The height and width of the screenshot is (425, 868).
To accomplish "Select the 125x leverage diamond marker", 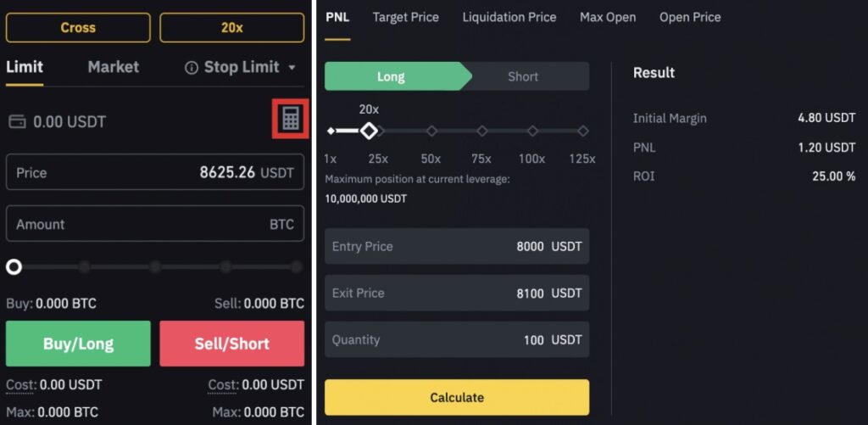I will pyautogui.click(x=583, y=131).
